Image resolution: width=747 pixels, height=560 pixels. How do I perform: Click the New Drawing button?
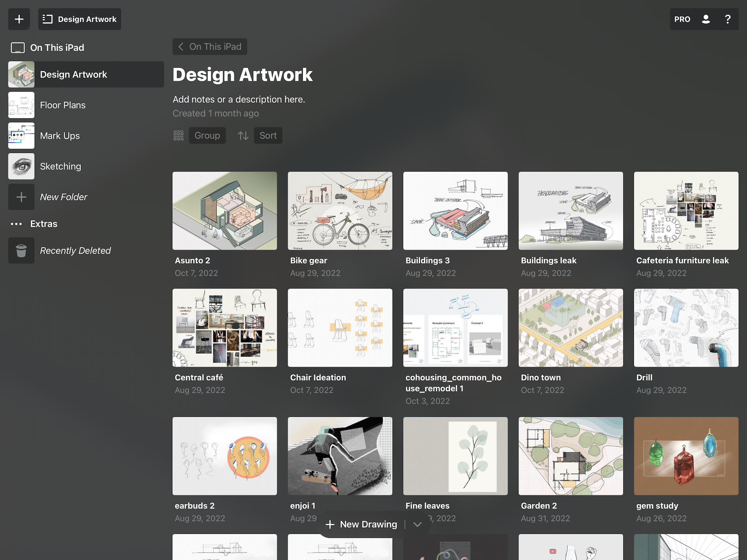click(361, 524)
